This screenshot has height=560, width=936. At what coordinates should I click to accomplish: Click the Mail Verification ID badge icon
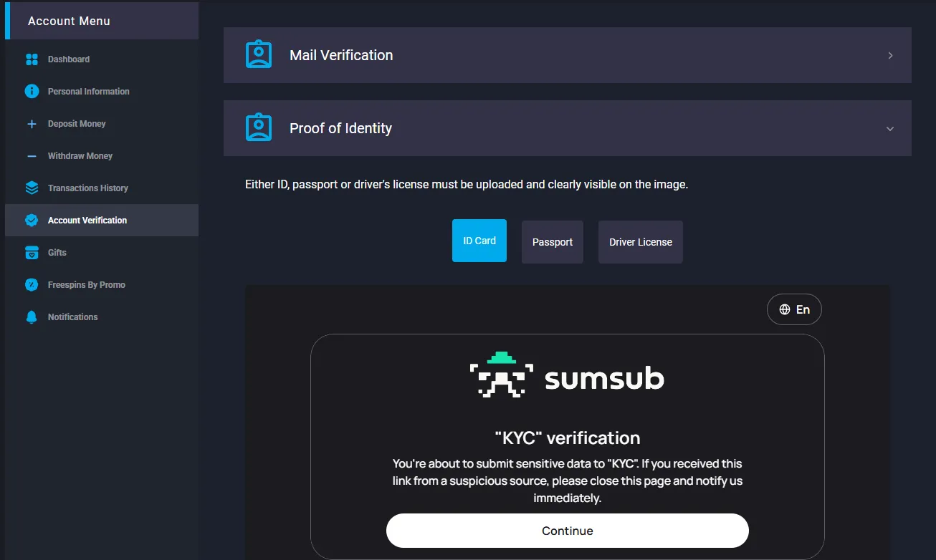[x=259, y=55]
